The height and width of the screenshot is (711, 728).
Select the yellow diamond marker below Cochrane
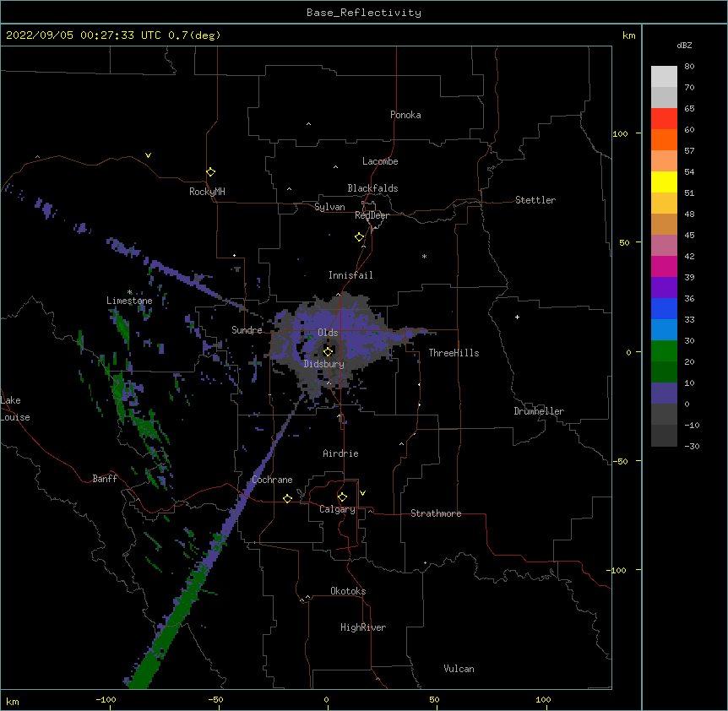(x=287, y=498)
